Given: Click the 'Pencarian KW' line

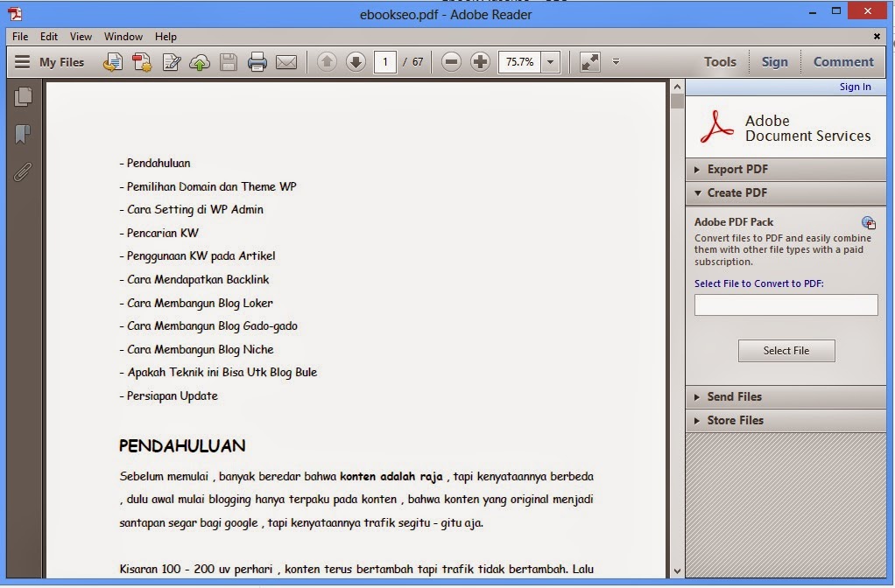Looking at the screenshot, I should coord(159,233).
